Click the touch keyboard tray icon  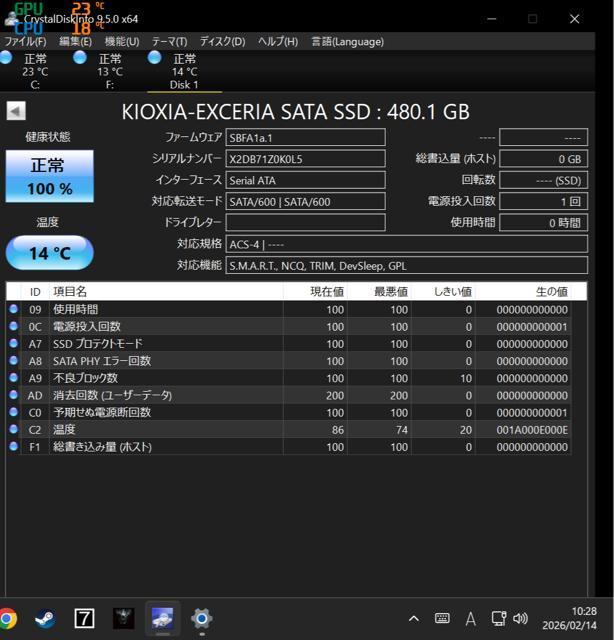point(442,619)
